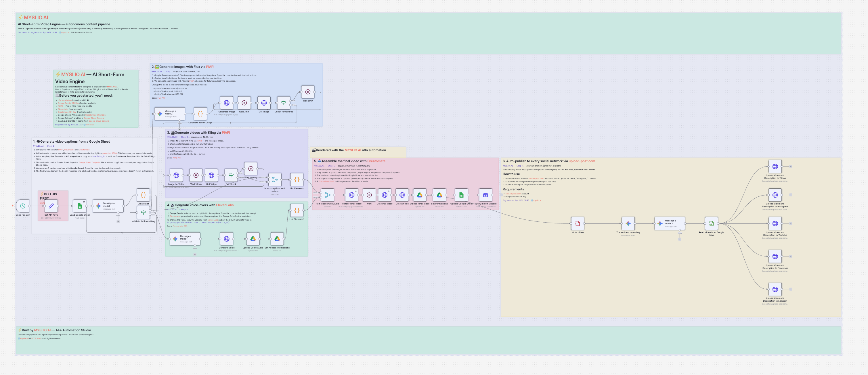This screenshot has height=375, width=868.
Task: Click the Generate voice HTTP node
Action: [226, 239]
